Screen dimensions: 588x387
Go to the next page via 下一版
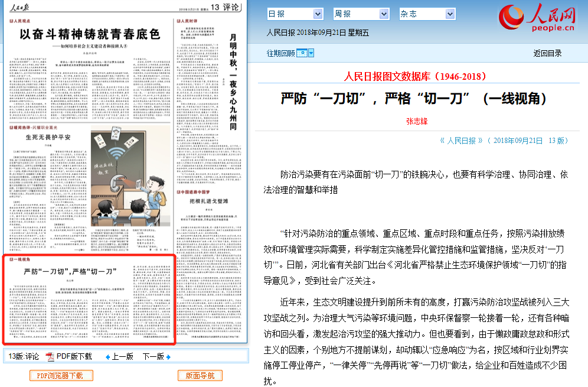(x=153, y=356)
